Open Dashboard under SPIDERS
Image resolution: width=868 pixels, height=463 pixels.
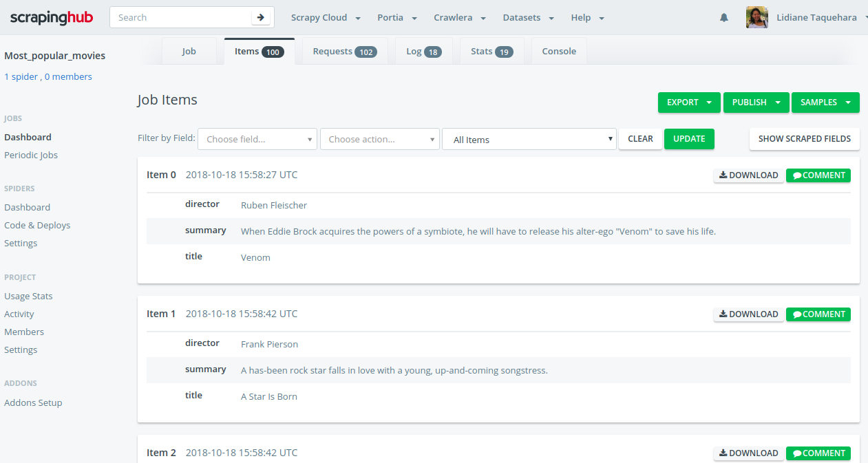pos(27,208)
